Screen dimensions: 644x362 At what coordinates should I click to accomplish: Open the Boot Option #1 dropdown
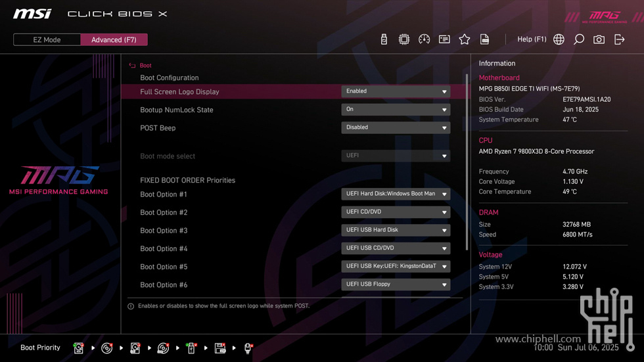tap(396, 194)
